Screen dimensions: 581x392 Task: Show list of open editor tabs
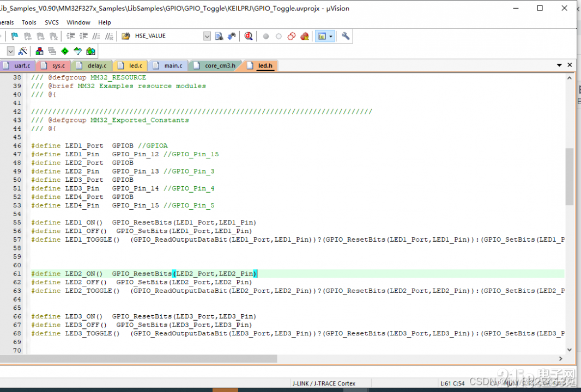coord(559,65)
